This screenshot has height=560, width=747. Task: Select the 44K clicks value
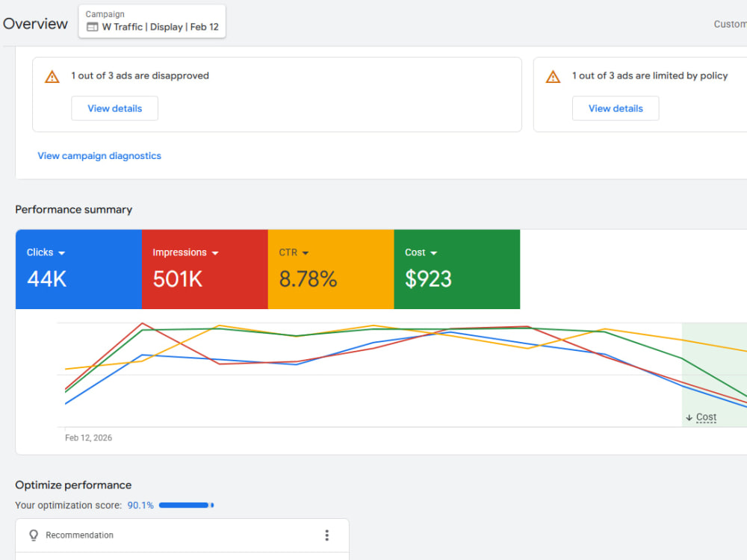click(46, 279)
